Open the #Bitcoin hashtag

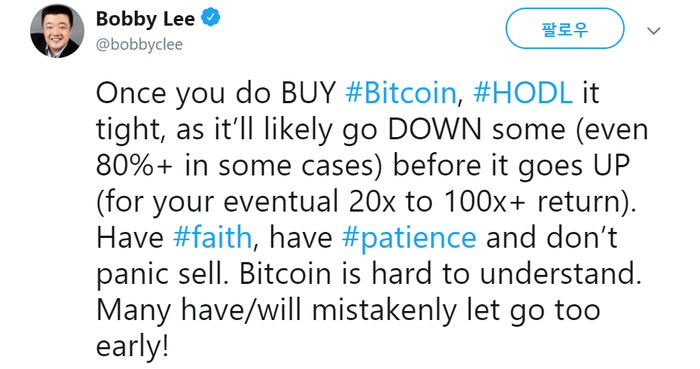(400, 93)
